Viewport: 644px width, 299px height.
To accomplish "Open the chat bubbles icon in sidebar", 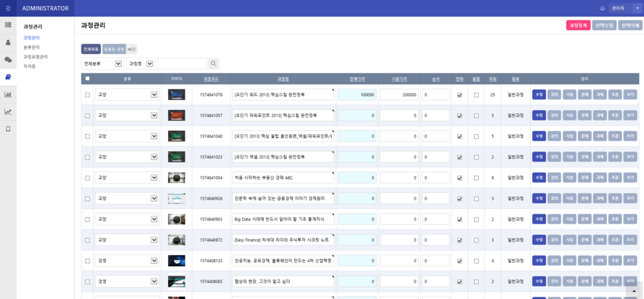I will 8,59.
